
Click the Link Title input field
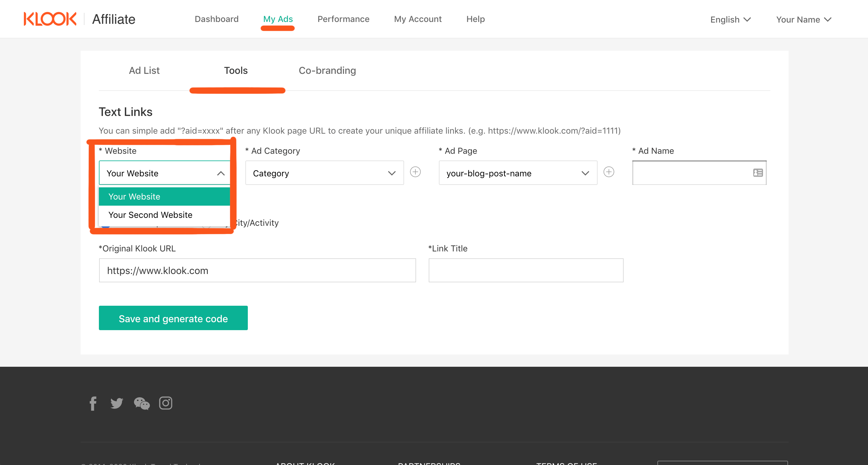[526, 271]
